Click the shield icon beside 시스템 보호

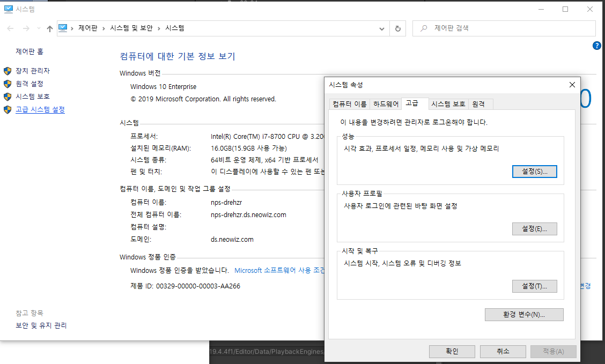click(8, 96)
